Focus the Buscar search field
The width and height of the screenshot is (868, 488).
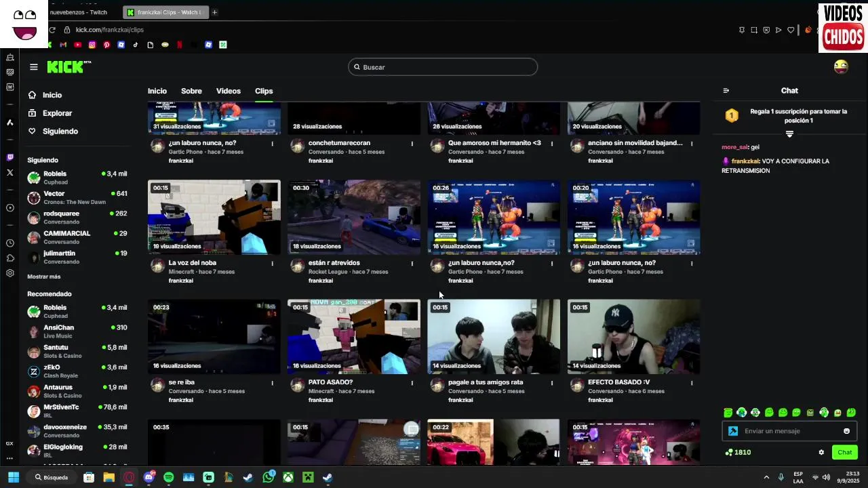point(443,67)
